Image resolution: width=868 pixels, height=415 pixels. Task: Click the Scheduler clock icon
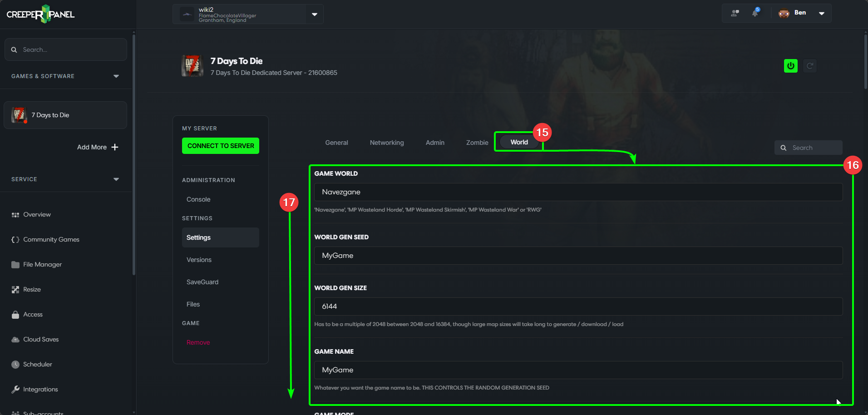point(15,364)
